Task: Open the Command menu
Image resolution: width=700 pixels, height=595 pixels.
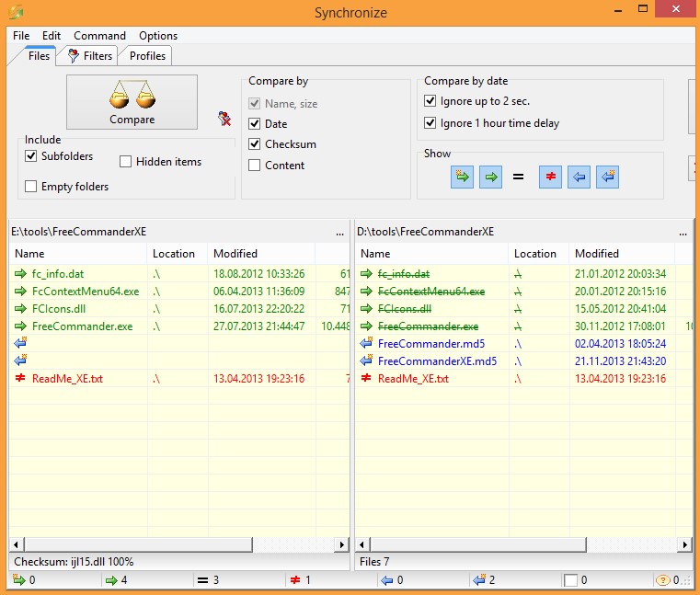Action: 99,36
